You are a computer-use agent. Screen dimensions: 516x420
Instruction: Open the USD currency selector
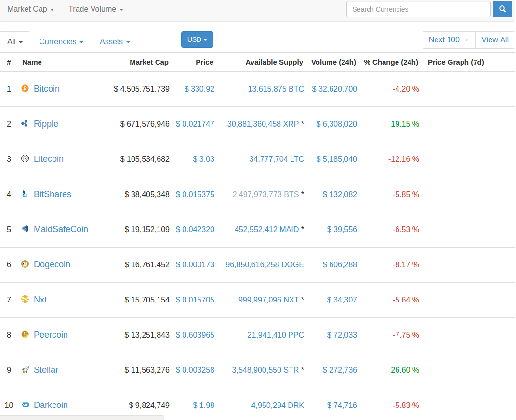[197, 39]
